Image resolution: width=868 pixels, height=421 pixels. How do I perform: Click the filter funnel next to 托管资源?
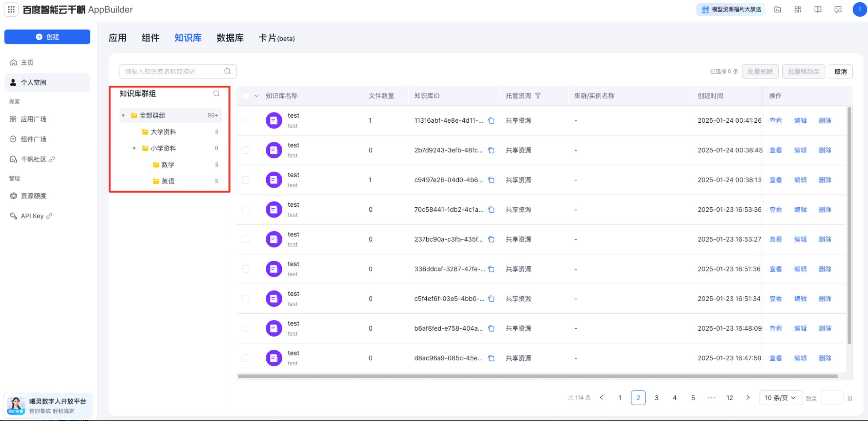538,96
